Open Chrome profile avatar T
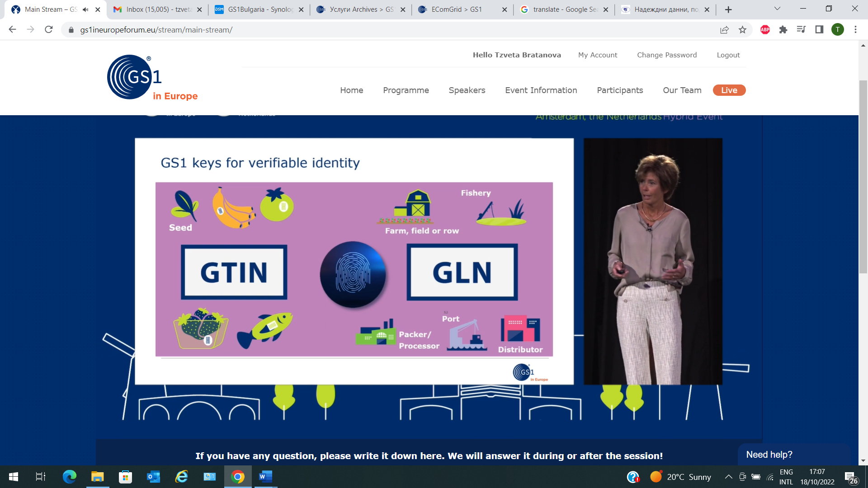This screenshot has height=488, width=868. point(838,30)
